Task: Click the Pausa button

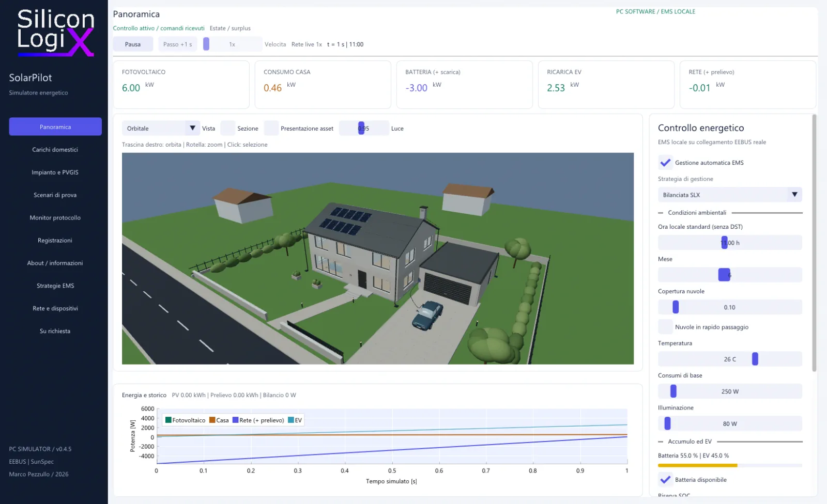Action: tap(133, 44)
